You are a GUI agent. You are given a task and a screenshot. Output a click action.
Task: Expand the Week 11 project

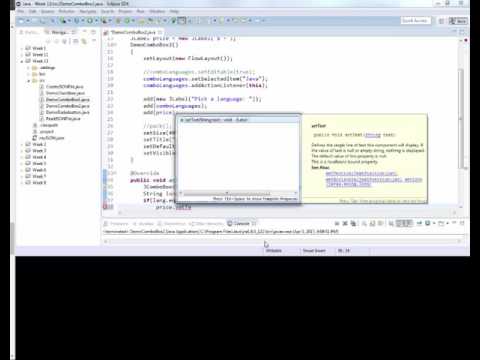coord(22,55)
